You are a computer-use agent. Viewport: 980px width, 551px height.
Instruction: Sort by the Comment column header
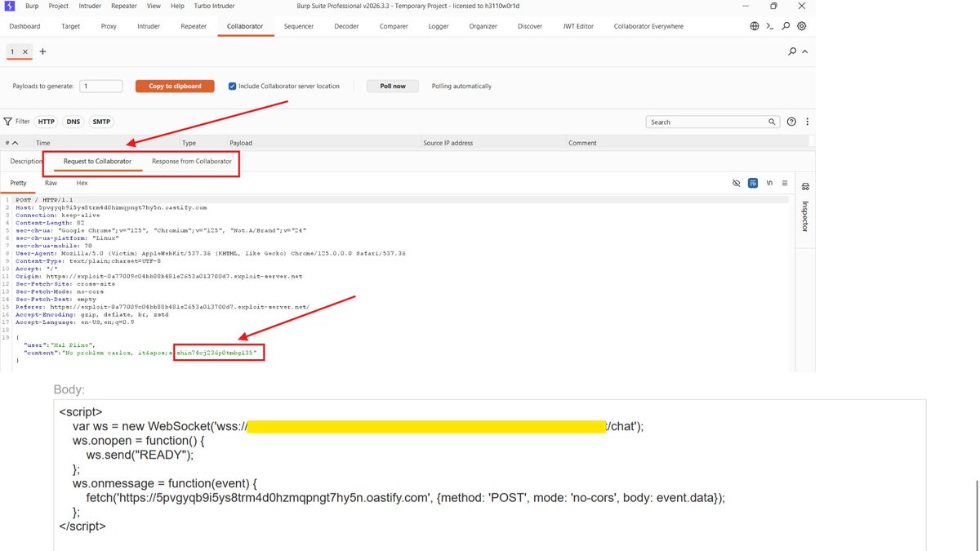[x=582, y=143]
